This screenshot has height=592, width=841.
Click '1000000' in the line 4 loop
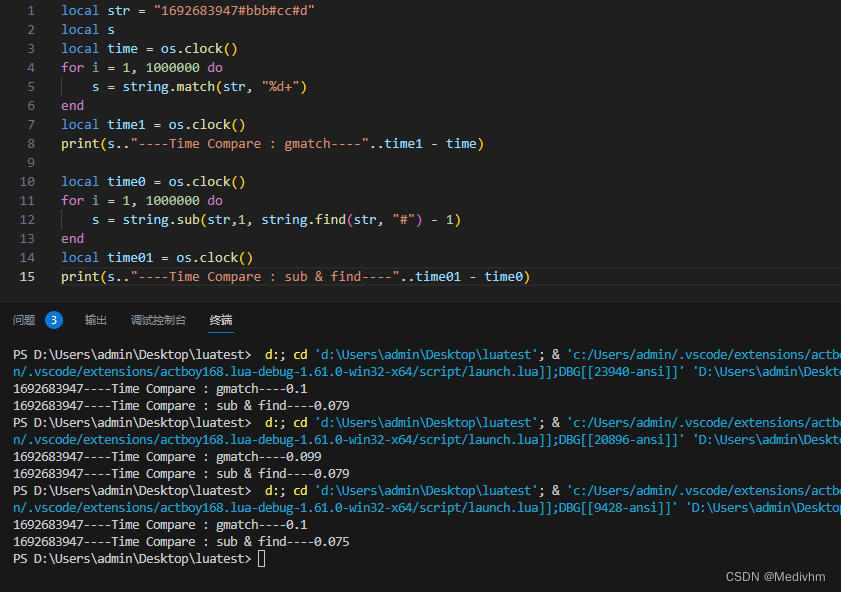pyautogui.click(x=173, y=68)
